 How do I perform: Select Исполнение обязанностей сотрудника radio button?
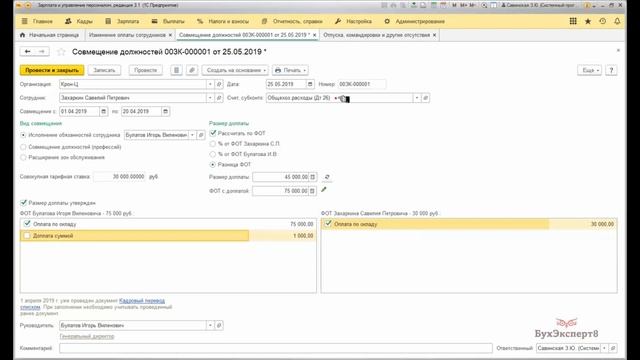pyautogui.click(x=23, y=135)
